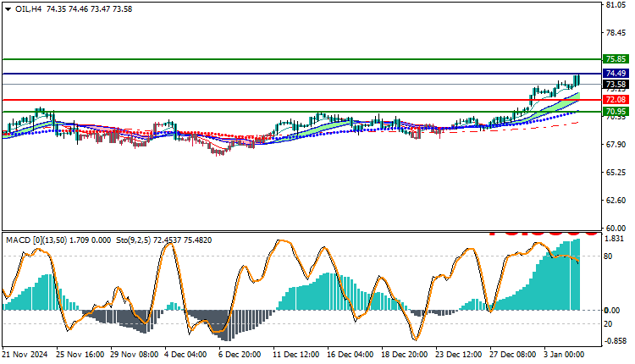
Task: Select the green horizontal line at 75.85
Action: pos(301,59)
